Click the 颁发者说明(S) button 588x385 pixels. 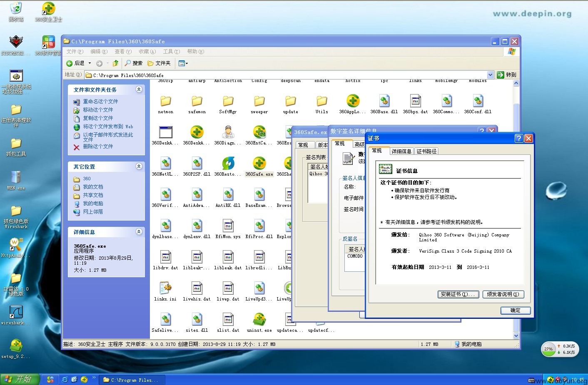503,294
